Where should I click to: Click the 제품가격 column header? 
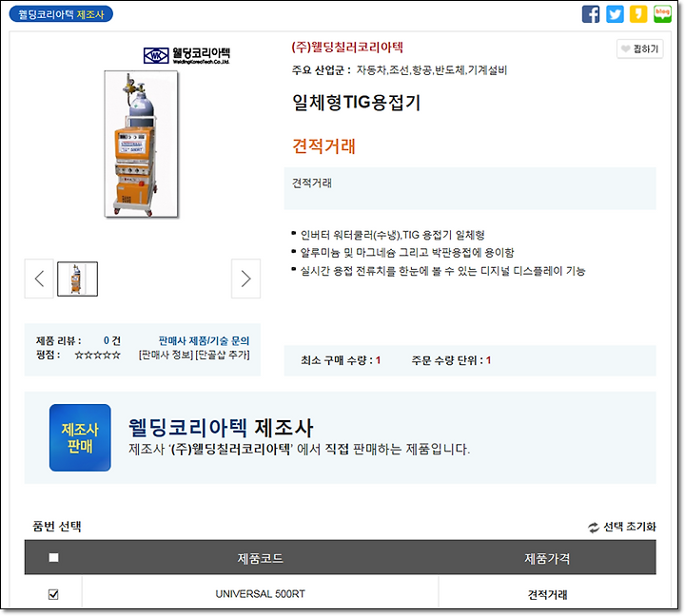click(547, 558)
